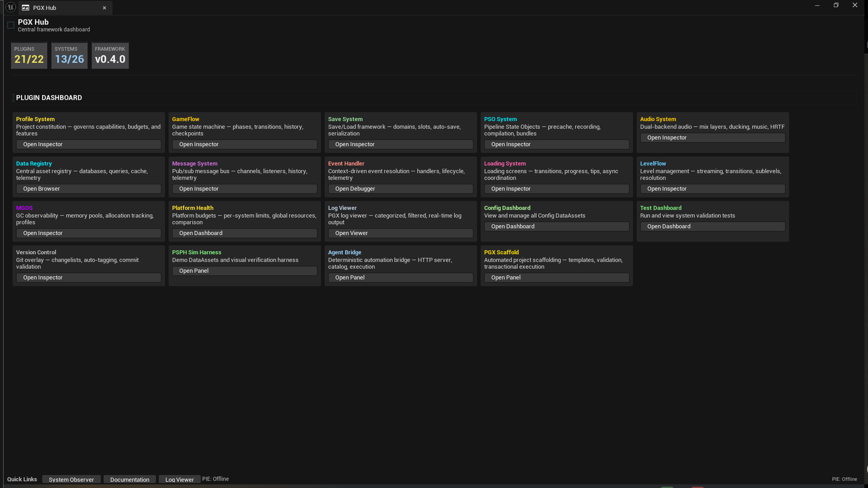Viewport: 868px width, 488px height.
Task: Click the PLUGINS 21/22 stat card
Action: 29,55
